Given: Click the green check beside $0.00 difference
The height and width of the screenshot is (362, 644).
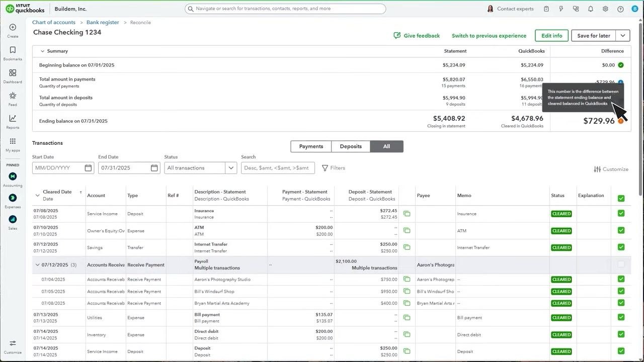Looking at the screenshot, I should pos(621,65).
